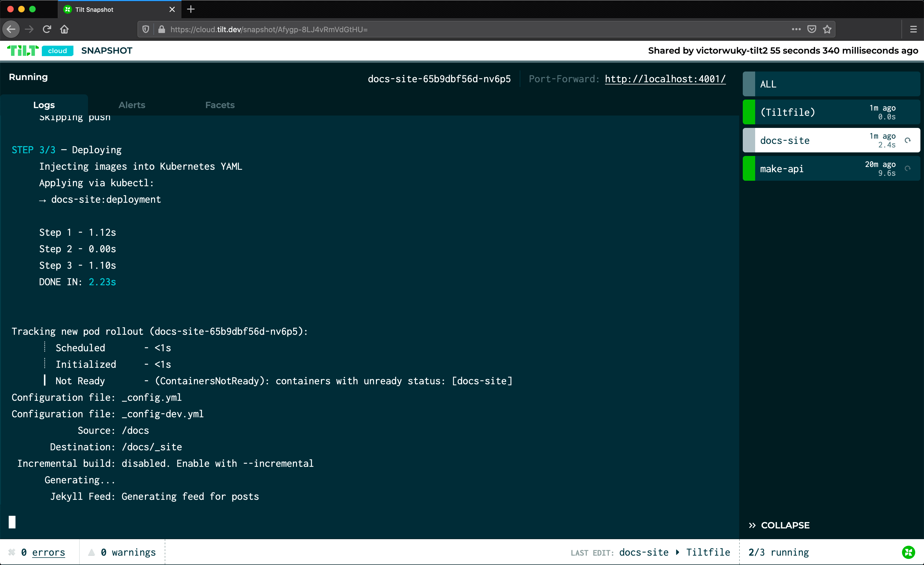This screenshot has height=565, width=924.
Task: Trigger rebuild icon on docs-site row
Action: [x=908, y=140]
